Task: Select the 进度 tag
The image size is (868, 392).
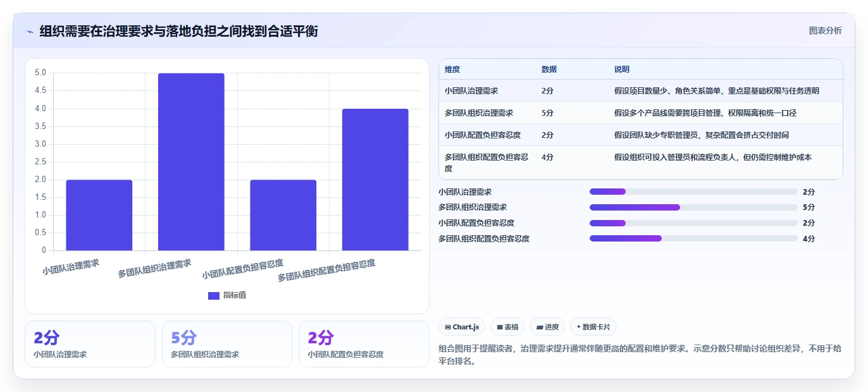Action: pos(547,327)
